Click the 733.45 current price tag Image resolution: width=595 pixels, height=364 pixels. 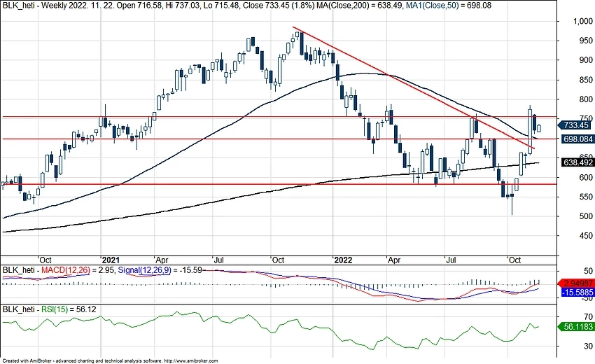pyautogui.click(x=575, y=125)
